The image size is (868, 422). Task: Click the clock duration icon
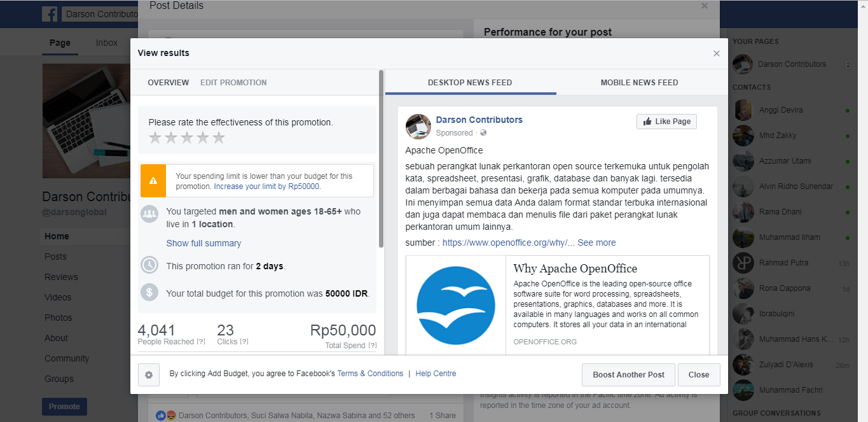pyautogui.click(x=149, y=264)
